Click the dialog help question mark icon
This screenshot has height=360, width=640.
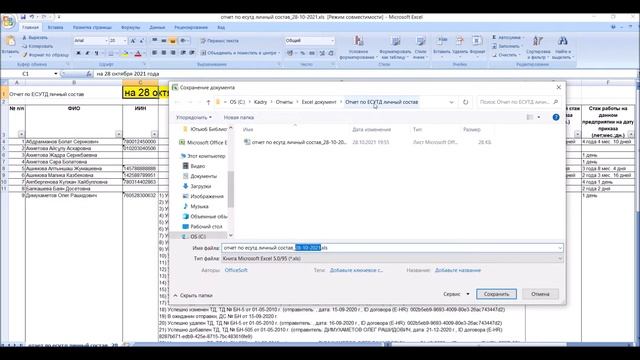point(556,117)
